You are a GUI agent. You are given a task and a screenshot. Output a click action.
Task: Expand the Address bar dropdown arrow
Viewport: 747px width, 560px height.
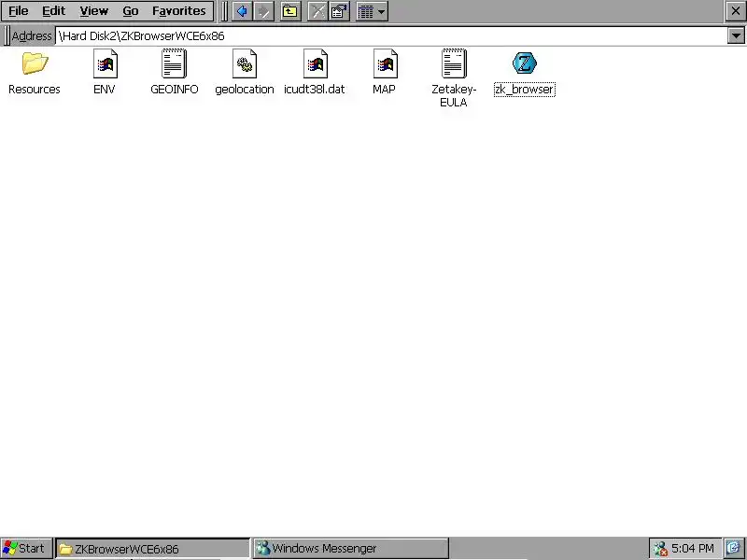[x=736, y=35]
